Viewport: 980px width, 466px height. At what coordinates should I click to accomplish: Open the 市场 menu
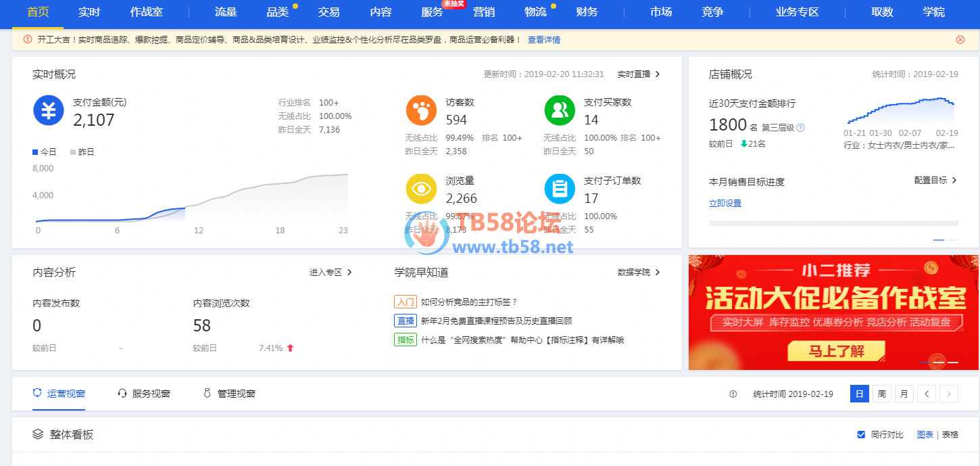[661, 12]
